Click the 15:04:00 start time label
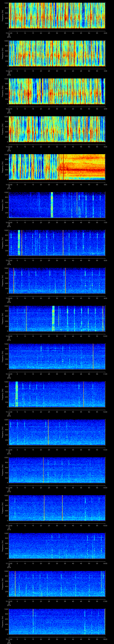The image size is (114, 644). click(x=9, y=147)
